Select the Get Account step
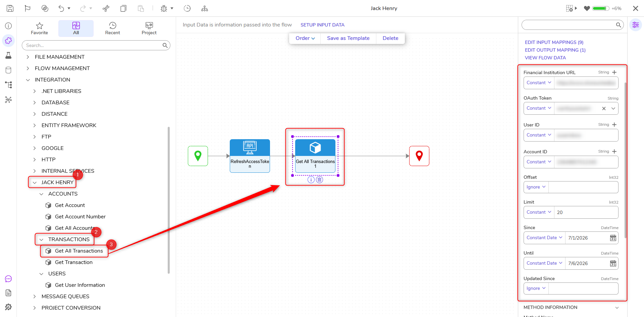 [x=70, y=205]
